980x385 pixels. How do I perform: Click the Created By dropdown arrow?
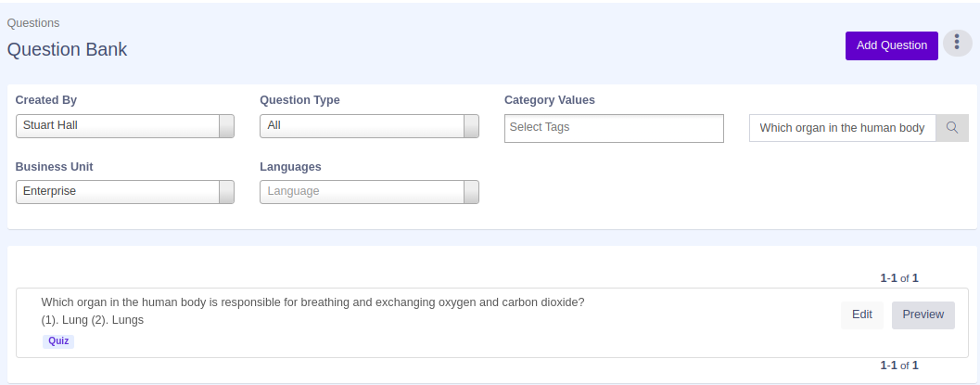226,126
